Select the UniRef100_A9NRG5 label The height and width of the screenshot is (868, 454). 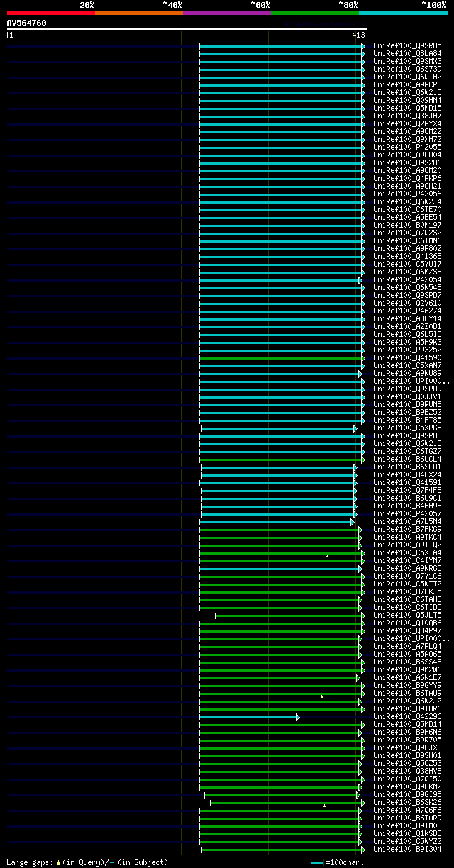coord(407,568)
